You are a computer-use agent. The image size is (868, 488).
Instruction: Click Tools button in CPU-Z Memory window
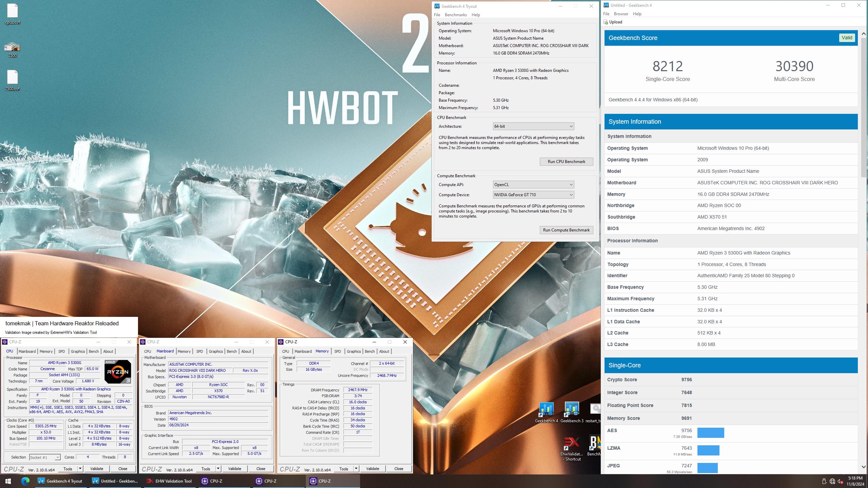(x=343, y=469)
